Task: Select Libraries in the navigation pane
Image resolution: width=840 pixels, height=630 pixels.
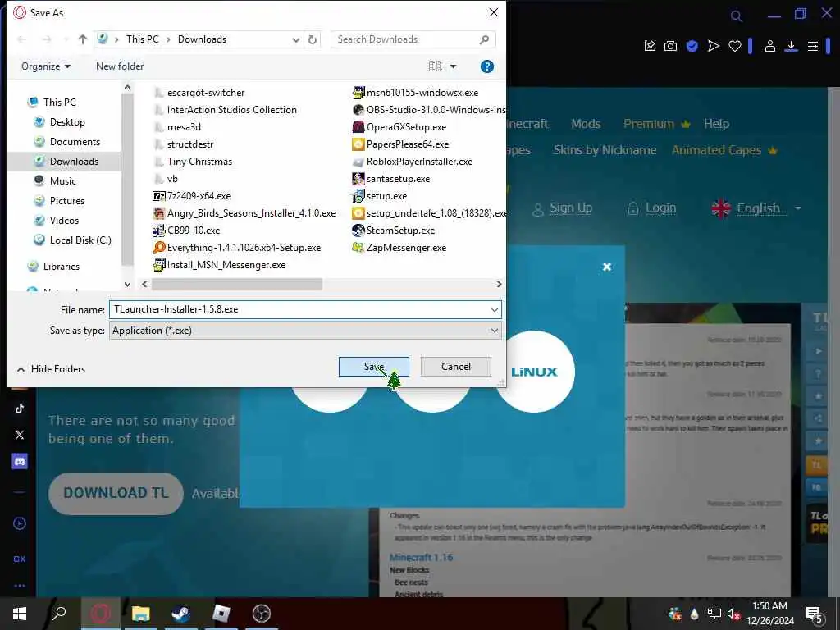Action: (61, 267)
